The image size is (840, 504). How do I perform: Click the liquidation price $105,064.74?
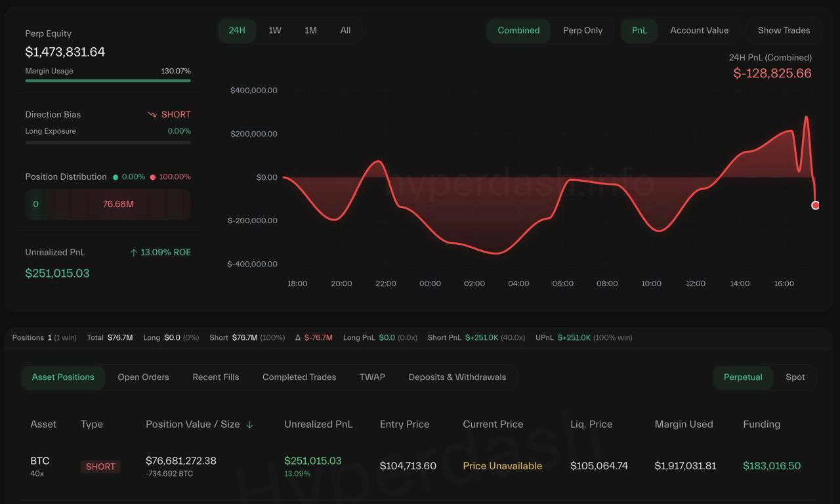coord(599,466)
